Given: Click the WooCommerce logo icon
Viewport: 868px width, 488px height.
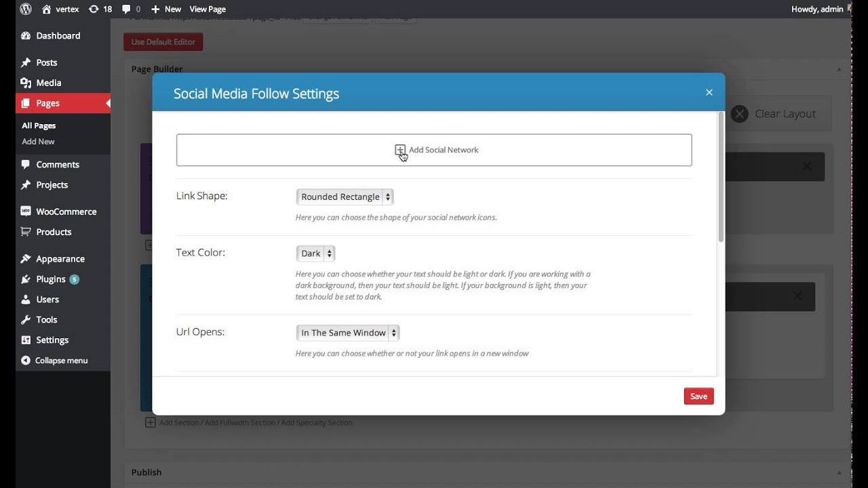Looking at the screenshot, I should (x=26, y=211).
